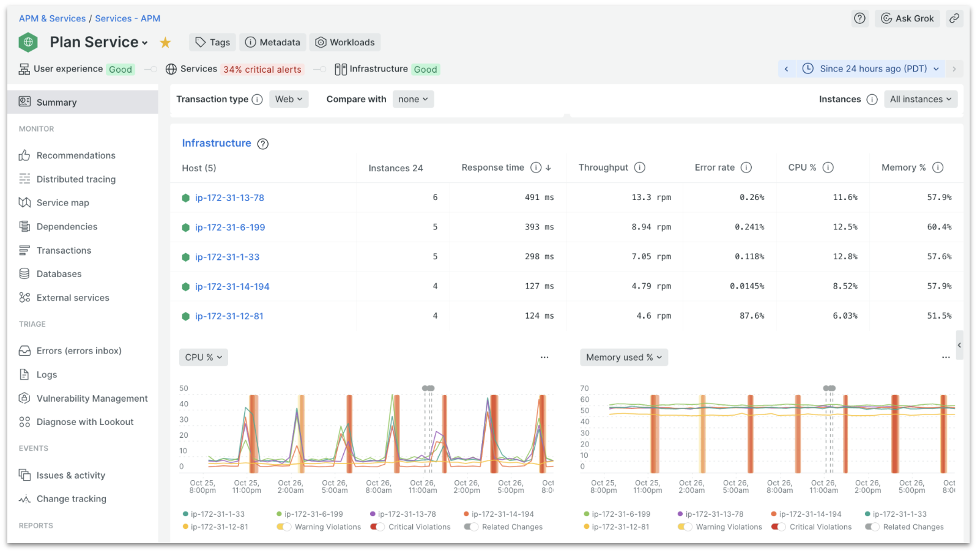The width and height of the screenshot is (980, 554).
Task: Toggle Related Changes on Memory chart
Action: pos(872,527)
